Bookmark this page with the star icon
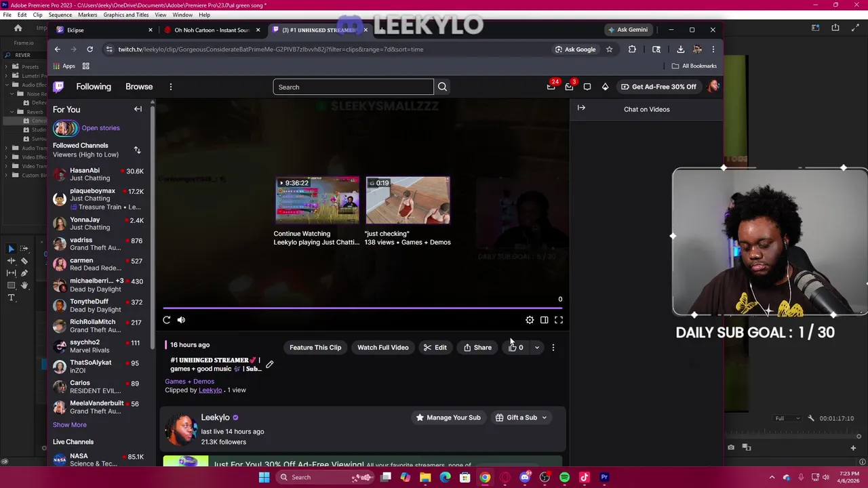 (609, 49)
